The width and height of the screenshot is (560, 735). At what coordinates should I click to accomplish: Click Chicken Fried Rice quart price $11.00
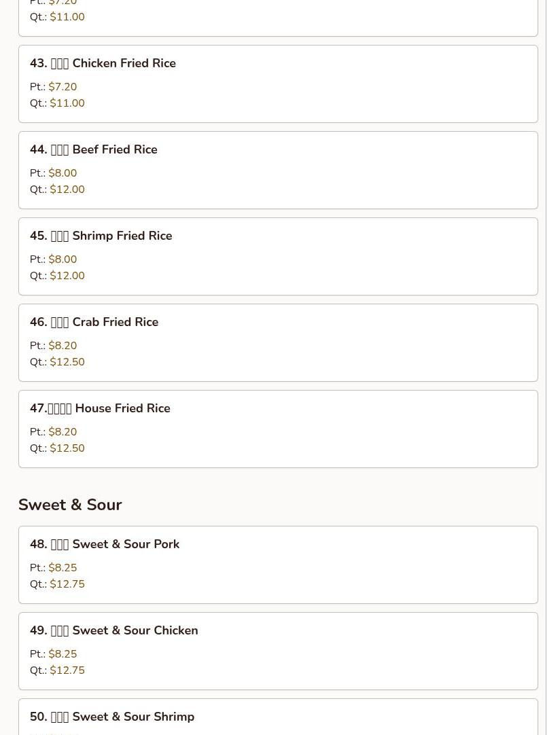[67, 103]
